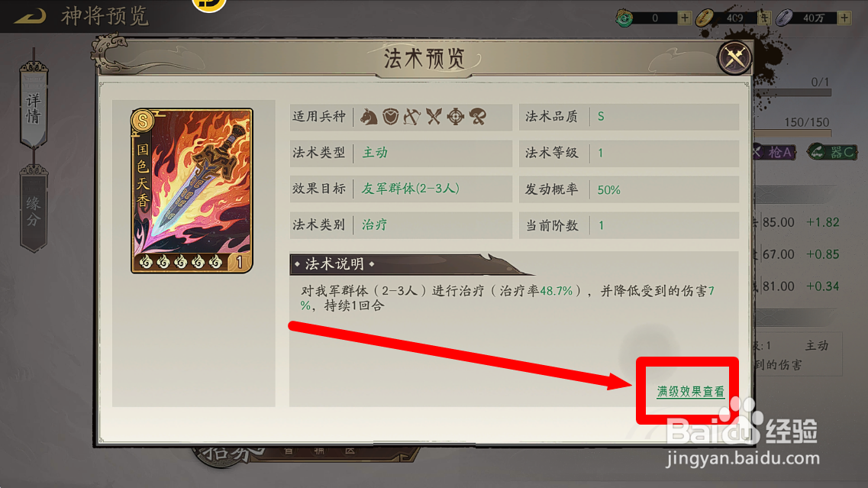The height and width of the screenshot is (488, 868).
Task: Click the 国色天香 skill card thumbnail
Action: 192,191
